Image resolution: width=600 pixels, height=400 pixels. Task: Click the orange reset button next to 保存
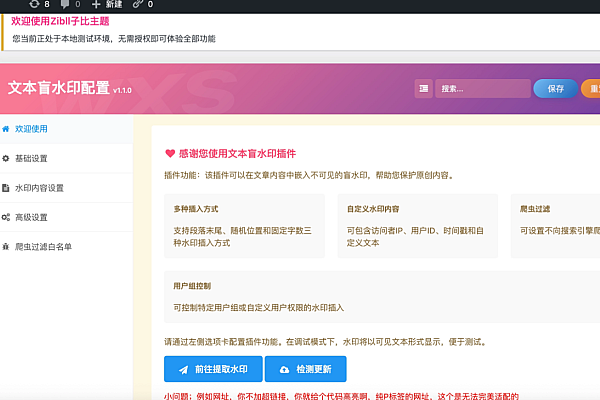pos(590,89)
